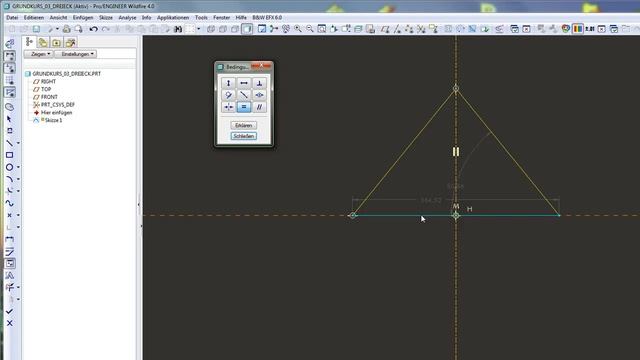Select the Point creation tool

click(x=9, y=215)
